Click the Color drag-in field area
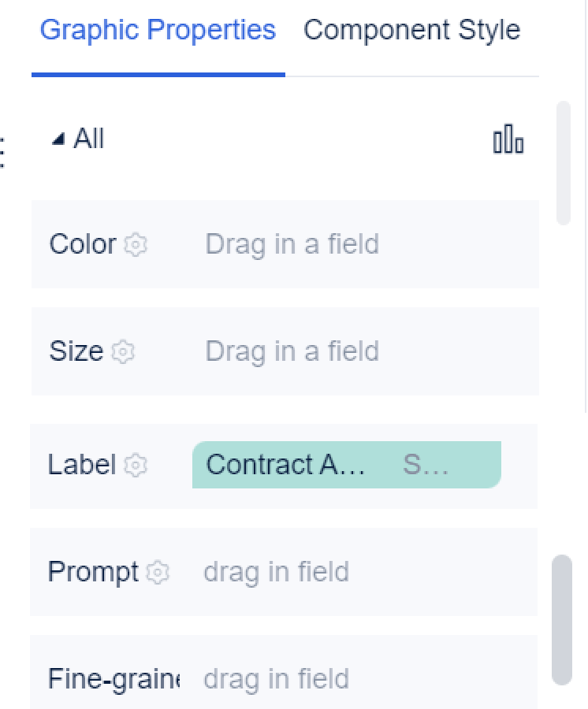The height and width of the screenshot is (709, 588). pos(292,244)
